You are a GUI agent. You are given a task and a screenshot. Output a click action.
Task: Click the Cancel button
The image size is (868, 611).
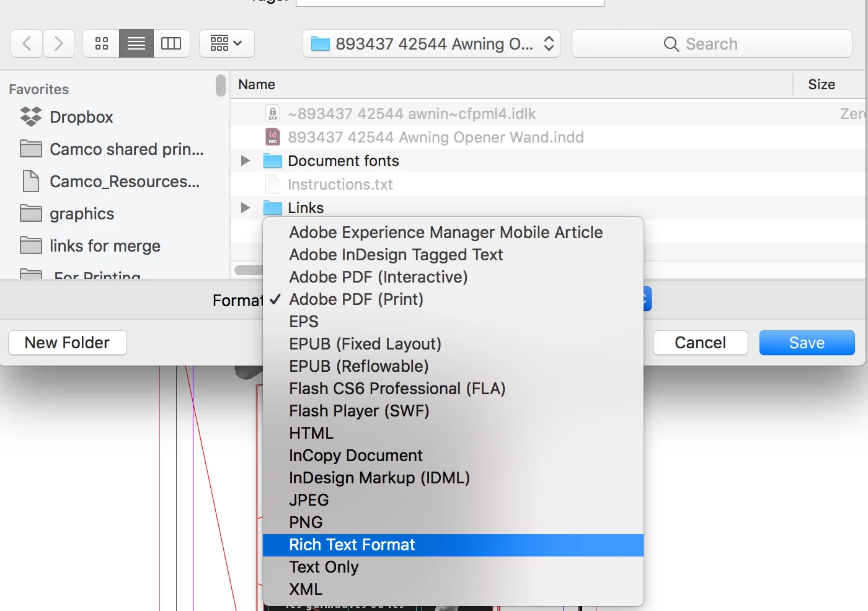701,343
